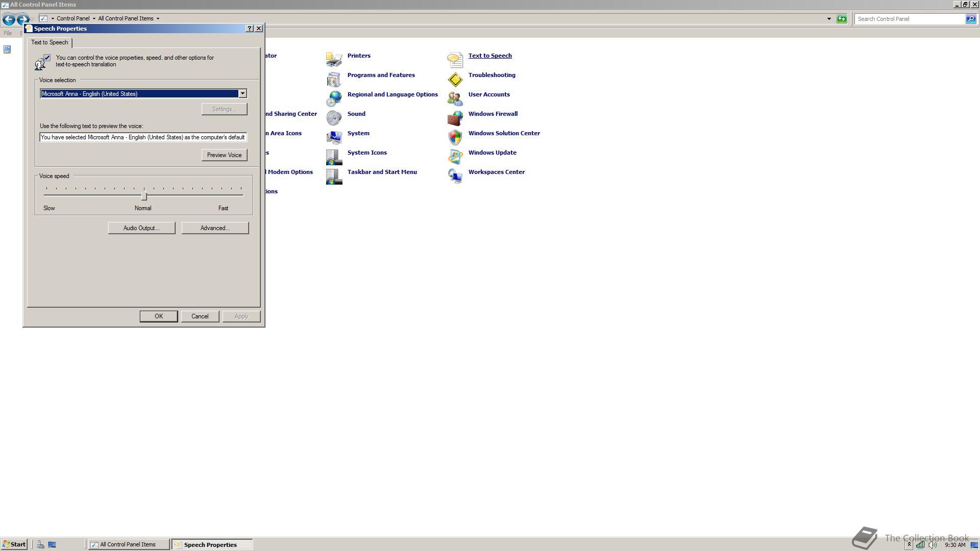Image resolution: width=980 pixels, height=551 pixels.
Task: Click the Control Panel breadcrumb segment
Action: point(73,18)
